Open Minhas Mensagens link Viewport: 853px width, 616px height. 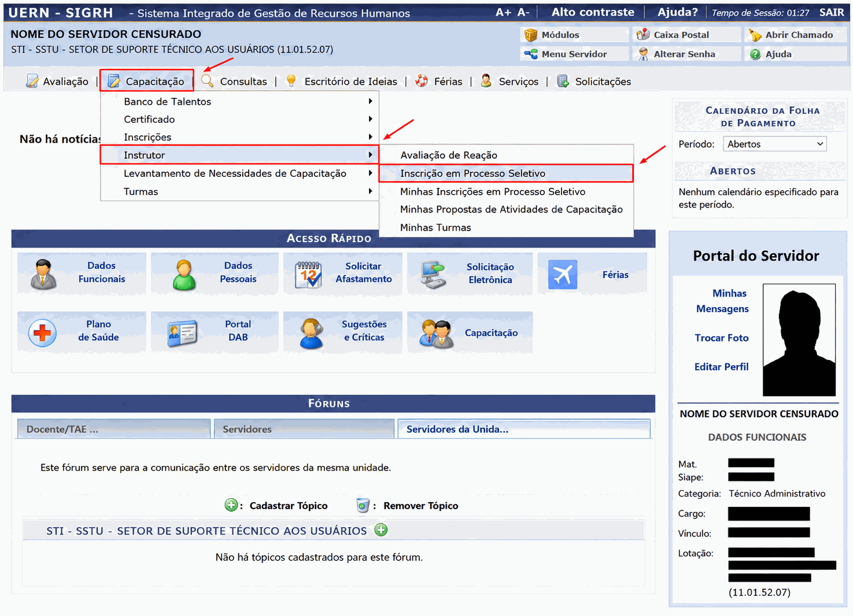[x=722, y=301]
